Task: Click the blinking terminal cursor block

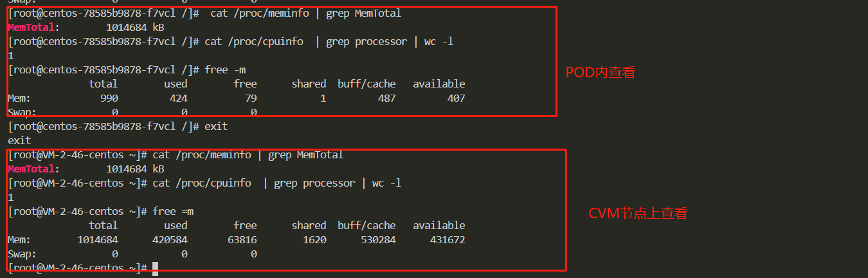Action: pyautogui.click(x=155, y=268)
